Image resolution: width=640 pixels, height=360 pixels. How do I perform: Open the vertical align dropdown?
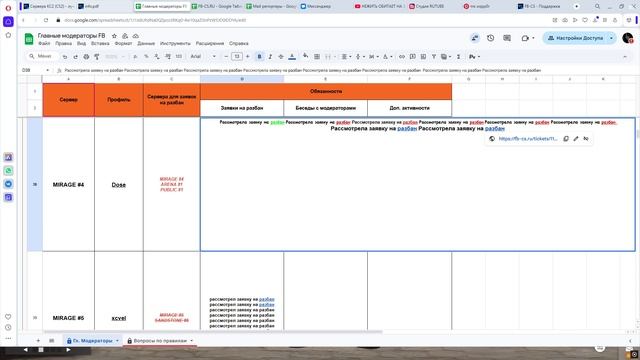point(360,57)
